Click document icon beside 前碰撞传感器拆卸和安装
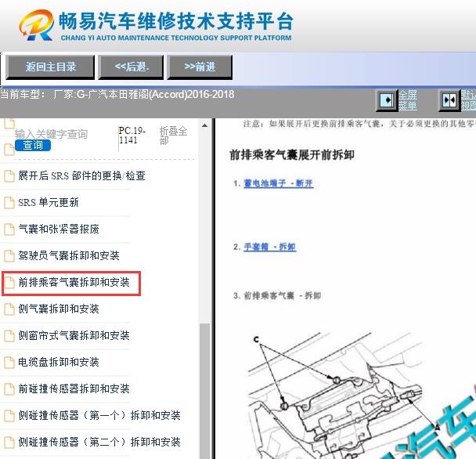 point(9,389)
